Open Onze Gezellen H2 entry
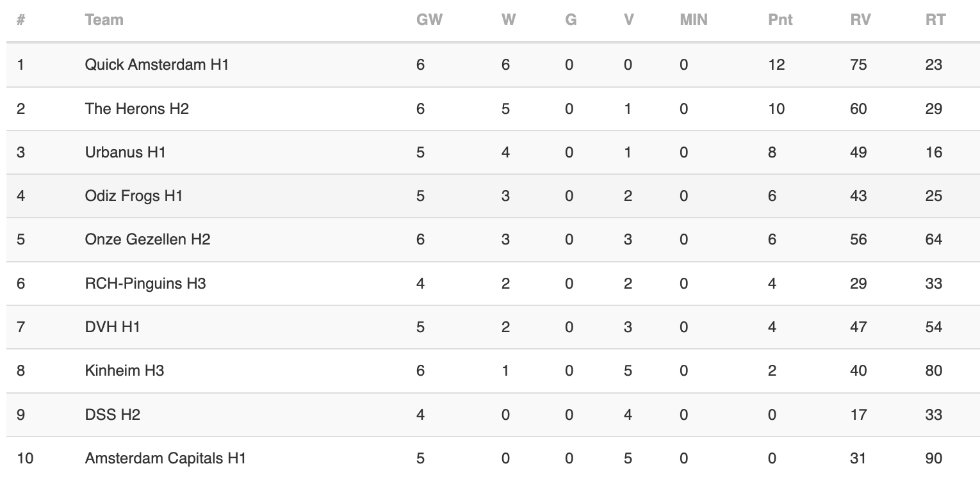Image resolution: width=980 pixels, height=489 pixels. [147, 239]
